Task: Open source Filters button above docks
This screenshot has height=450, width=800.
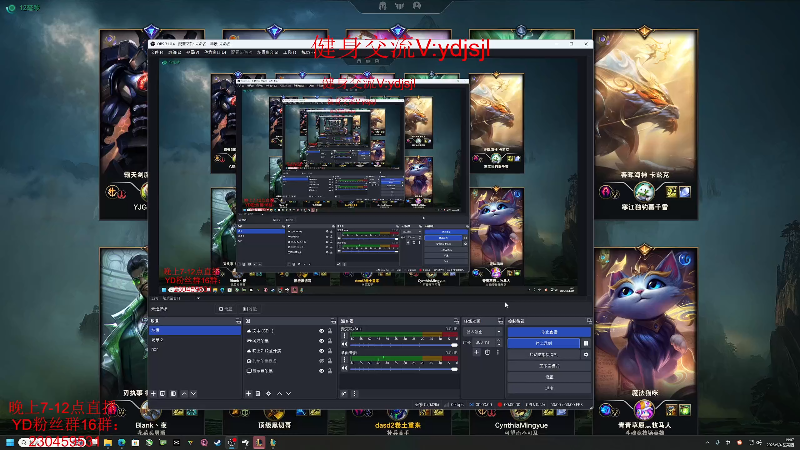Action: (x=250, y=309)
